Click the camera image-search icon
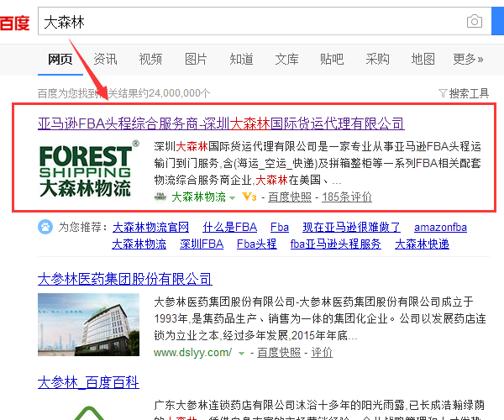504x420 pixels. pos(475,21)
